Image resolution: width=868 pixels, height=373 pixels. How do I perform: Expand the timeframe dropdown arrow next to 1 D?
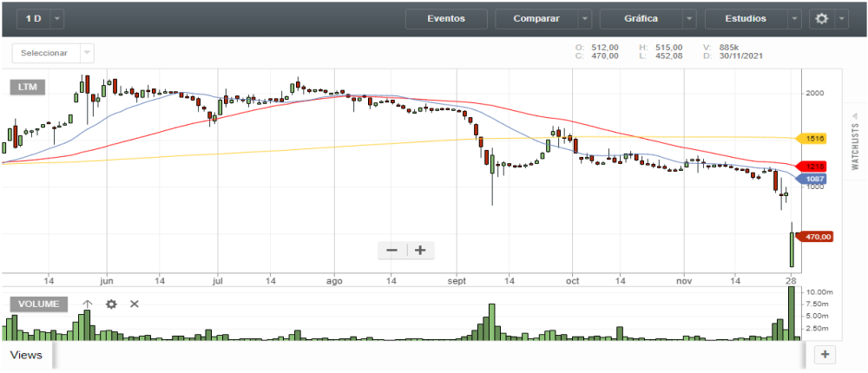click(x=58, y=19)
